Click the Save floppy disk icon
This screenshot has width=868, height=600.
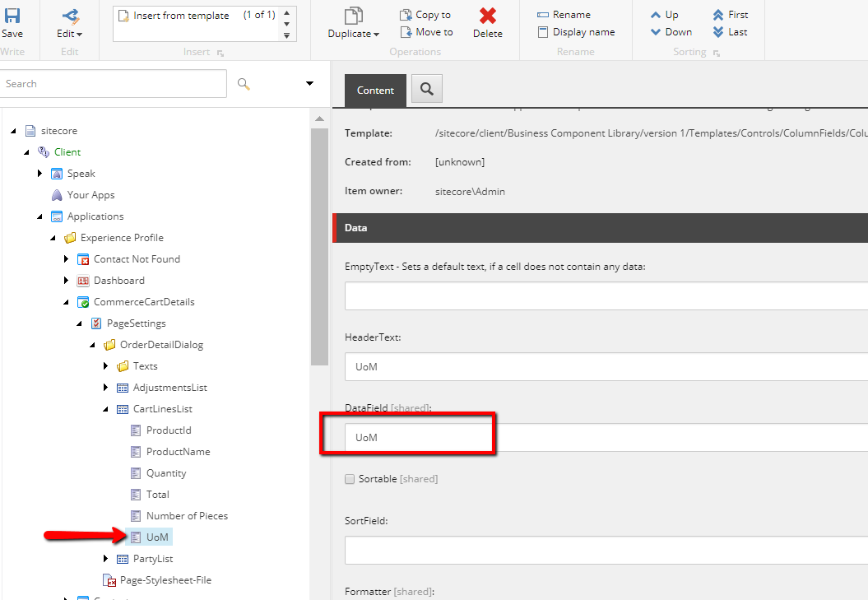12,16
